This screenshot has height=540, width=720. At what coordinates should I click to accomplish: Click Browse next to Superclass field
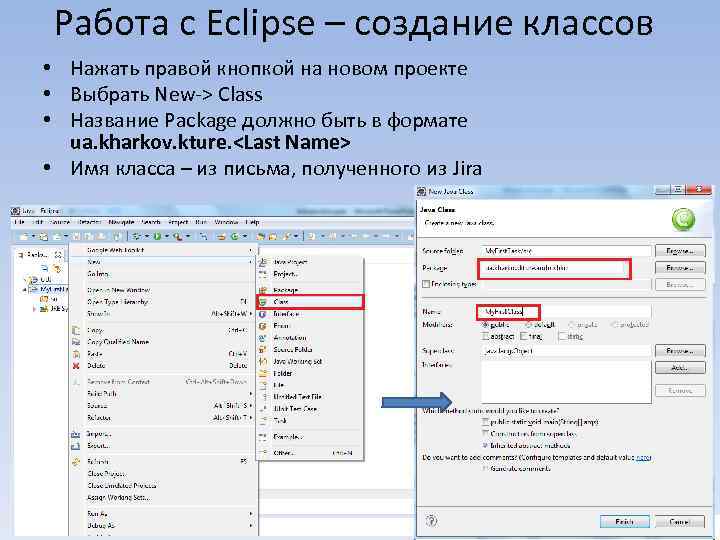pyautogui.click(x=680, y=351)
